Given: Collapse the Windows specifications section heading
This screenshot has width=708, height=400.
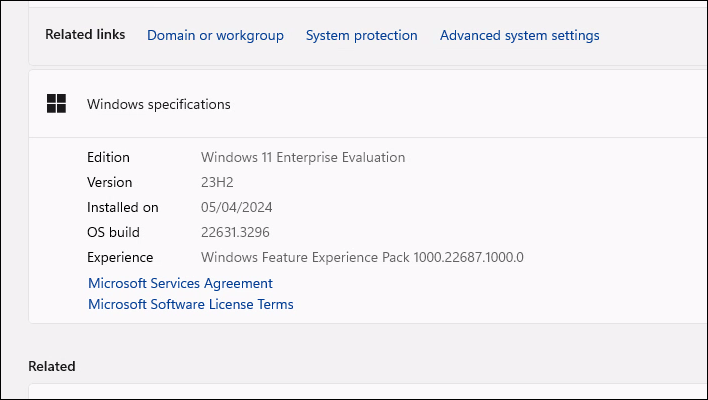Looking at the screenshot, I should pos(368,104).
